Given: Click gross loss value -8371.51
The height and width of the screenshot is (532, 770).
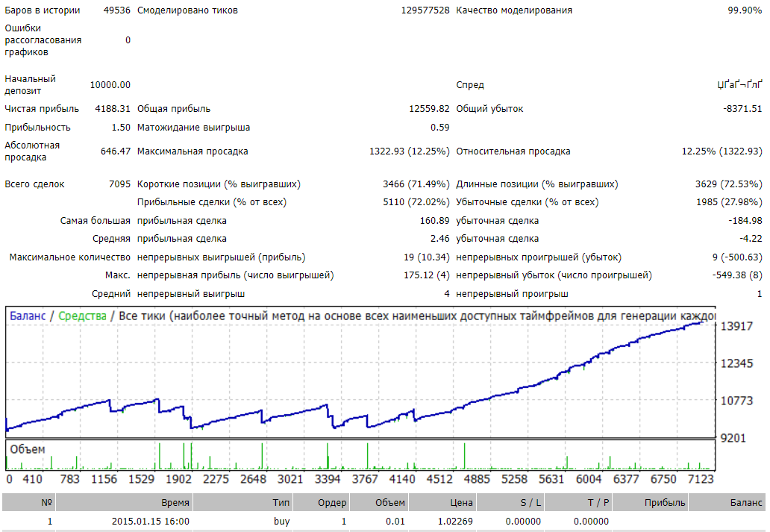Looking at the screenshot, I should [x=742, y=108].
